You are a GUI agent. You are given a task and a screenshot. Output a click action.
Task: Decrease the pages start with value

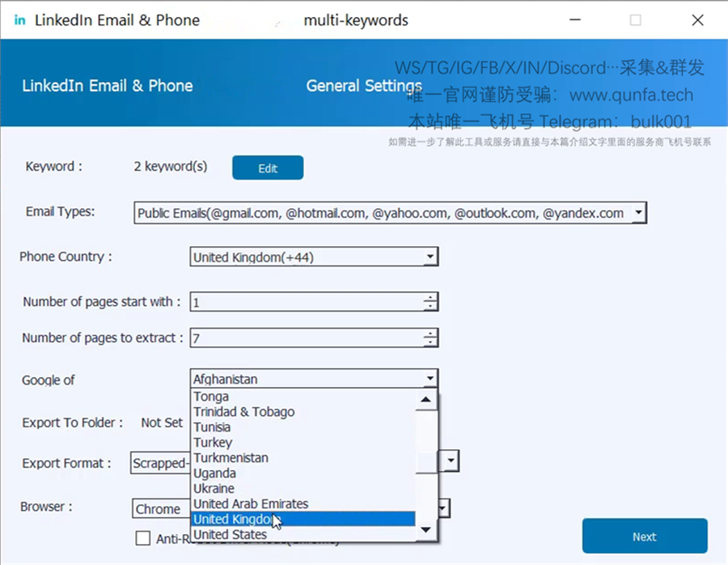pyautogui.click(x=431, y=306)
